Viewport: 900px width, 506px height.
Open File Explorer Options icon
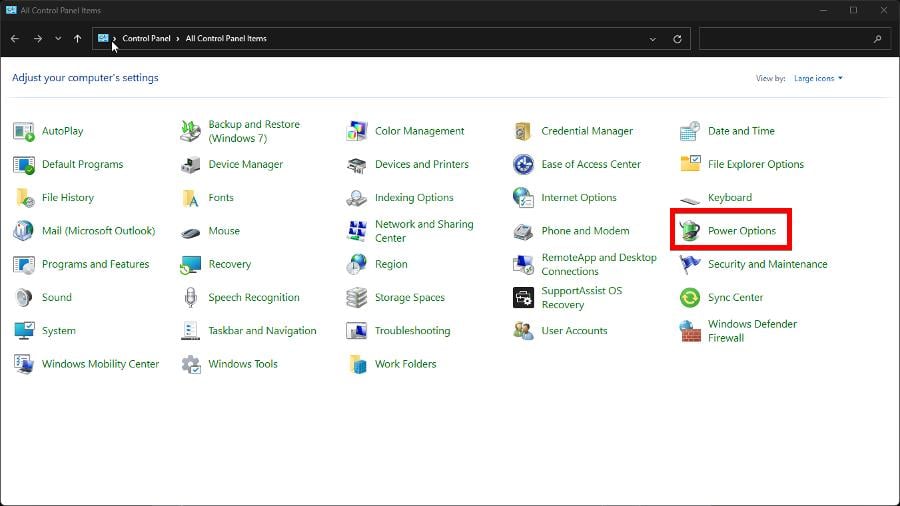tap(690, 164)
